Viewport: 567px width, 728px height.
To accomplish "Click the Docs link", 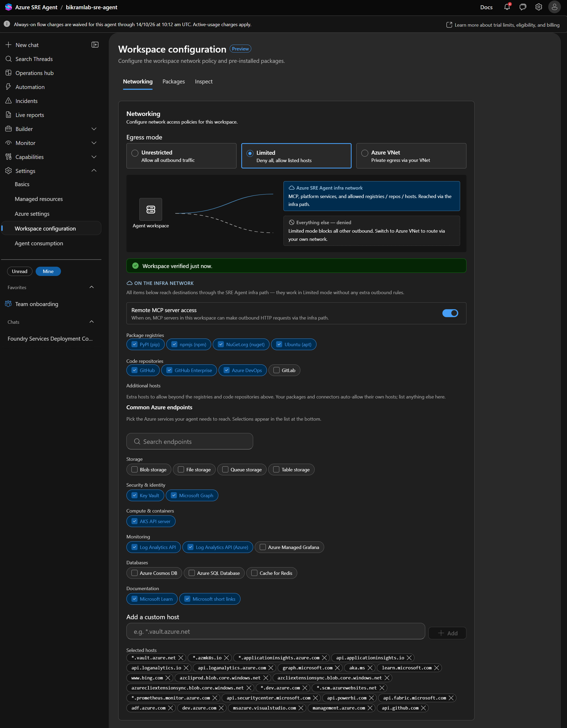I will [486, 7].
